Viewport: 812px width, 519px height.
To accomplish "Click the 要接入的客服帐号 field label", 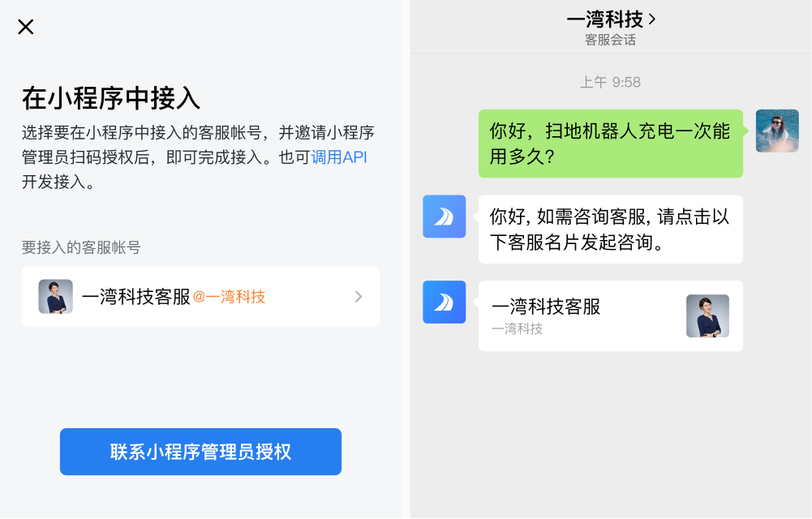I will click(81, 248).
